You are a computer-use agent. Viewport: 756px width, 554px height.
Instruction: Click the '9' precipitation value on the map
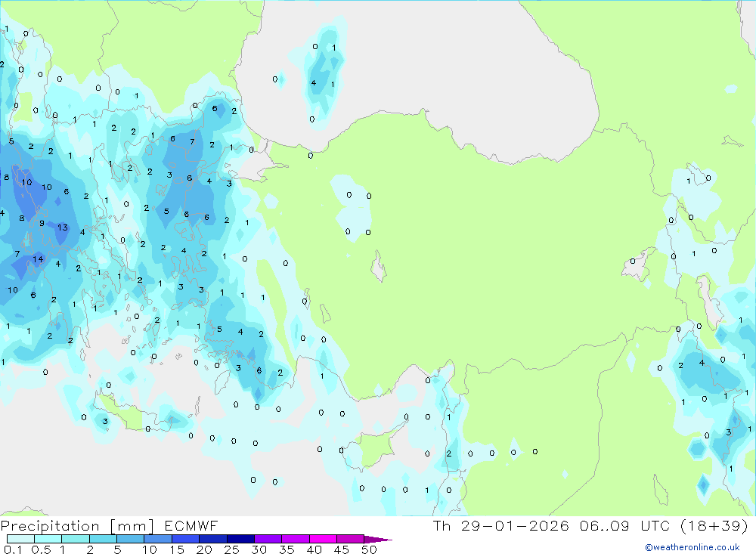[x=42, y=223]
